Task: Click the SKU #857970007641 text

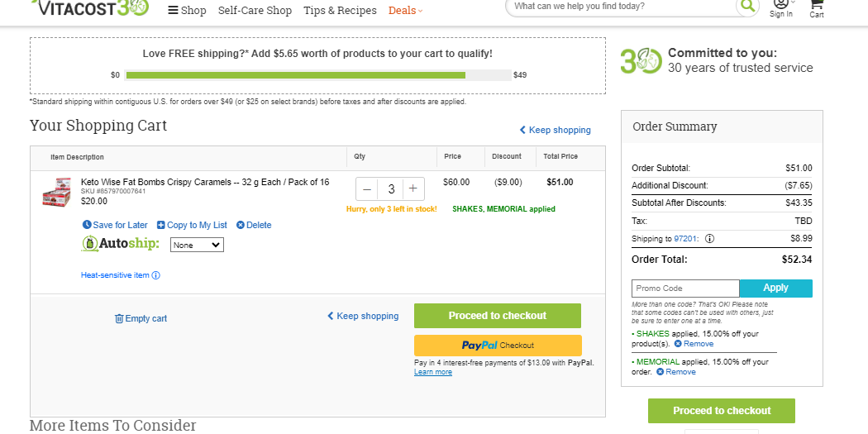Action: pos(113,192)
